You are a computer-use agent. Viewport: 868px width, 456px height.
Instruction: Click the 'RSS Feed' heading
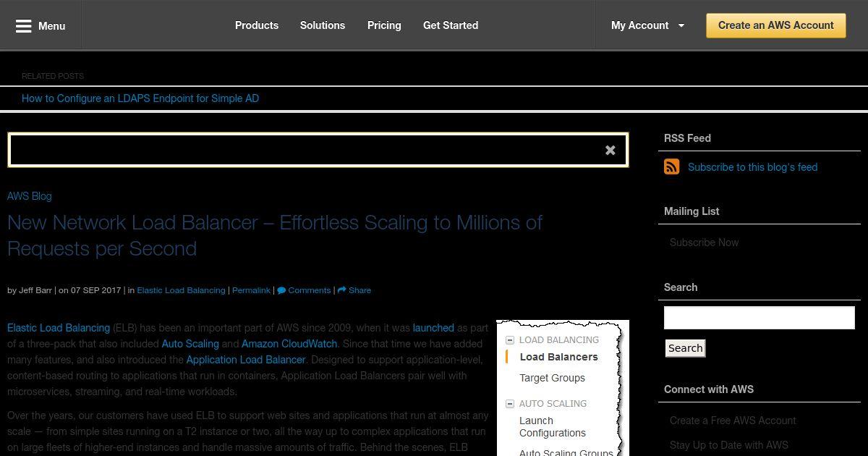click(687, 138)
